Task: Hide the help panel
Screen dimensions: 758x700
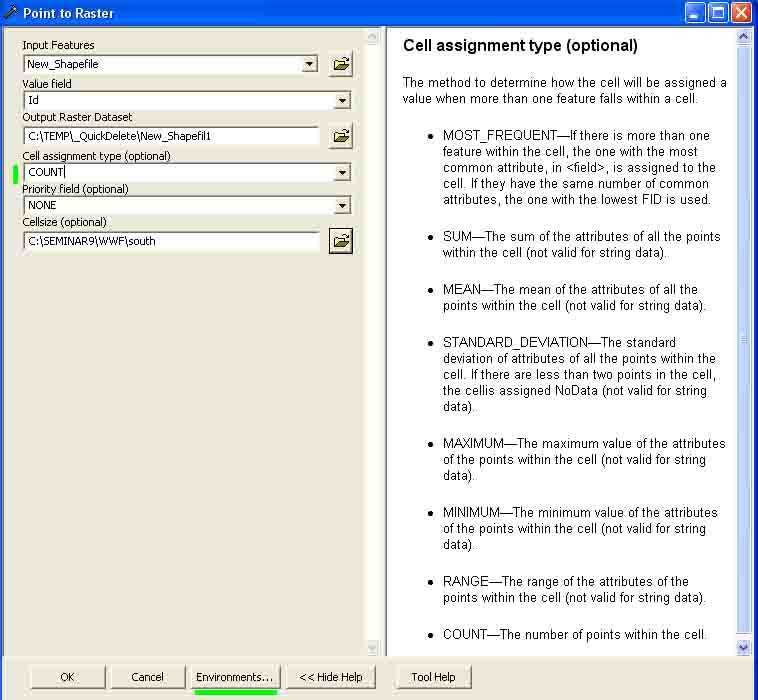Action: [331, 677]
